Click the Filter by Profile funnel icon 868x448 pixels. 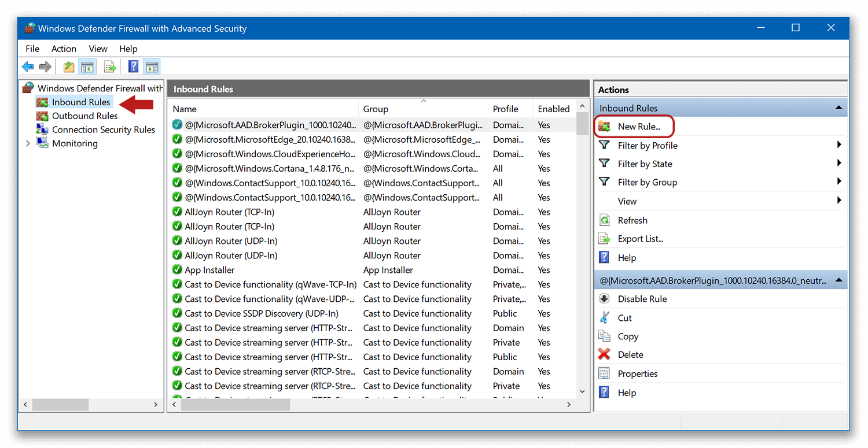click(x=604, y=145)
